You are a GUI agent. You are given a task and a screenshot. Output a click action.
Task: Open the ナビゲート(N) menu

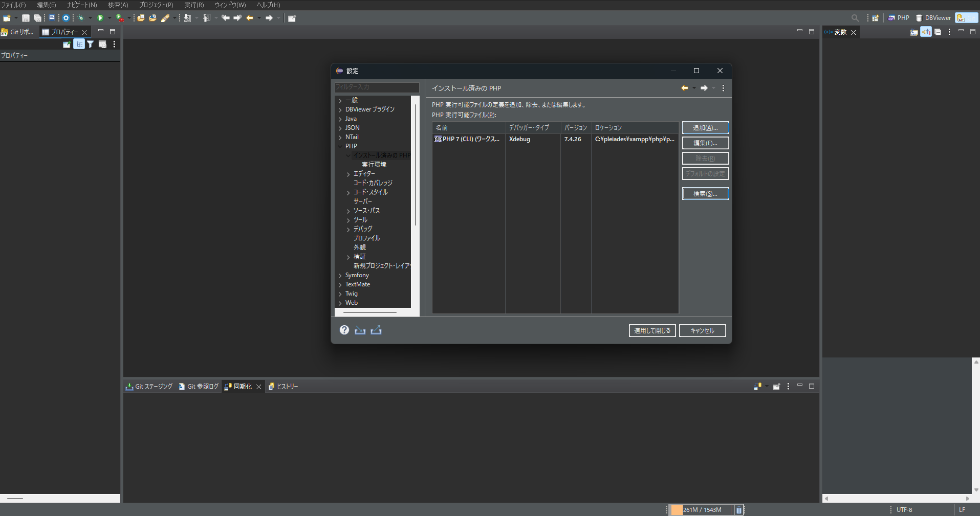click(x=82, y=5)
